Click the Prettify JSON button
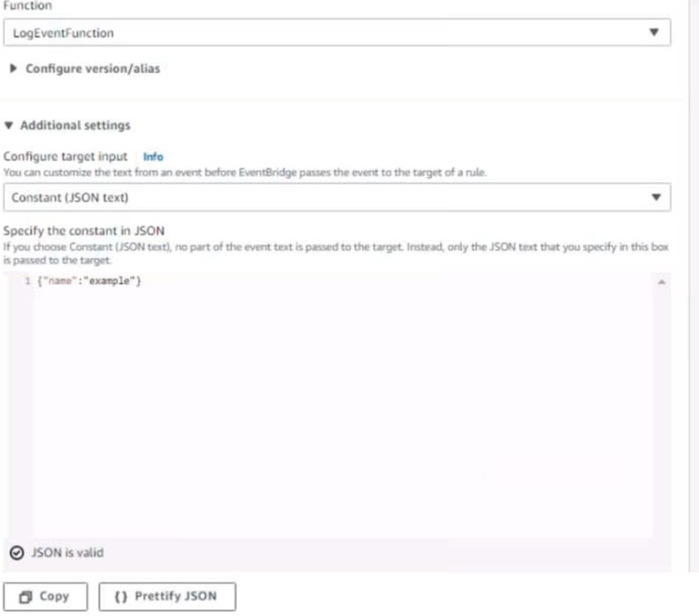 tap(167, 596)
